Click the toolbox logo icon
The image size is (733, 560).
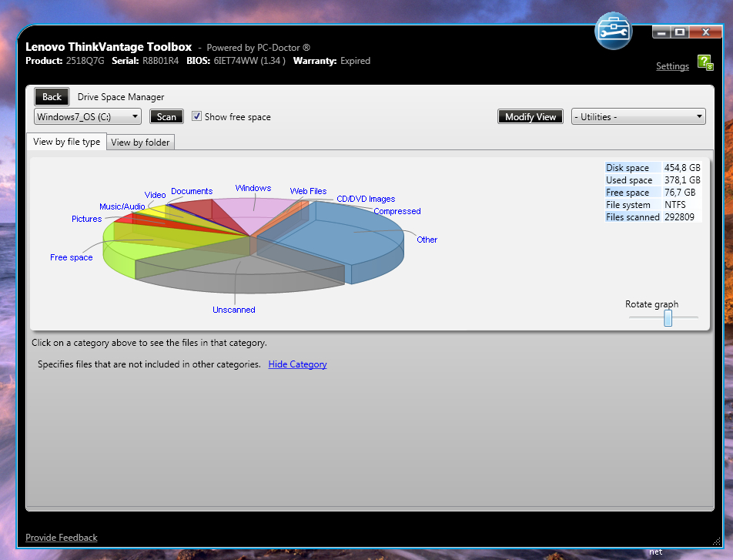pyautogui.click(x=614, y=32)
